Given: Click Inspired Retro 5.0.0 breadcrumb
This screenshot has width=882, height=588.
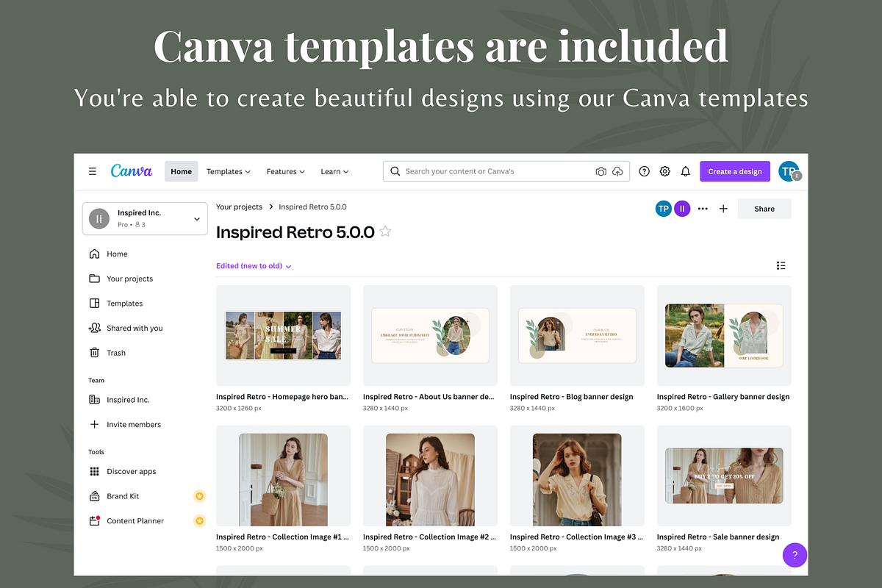Looking at the screenshot, I should click(x=312, y=207).
